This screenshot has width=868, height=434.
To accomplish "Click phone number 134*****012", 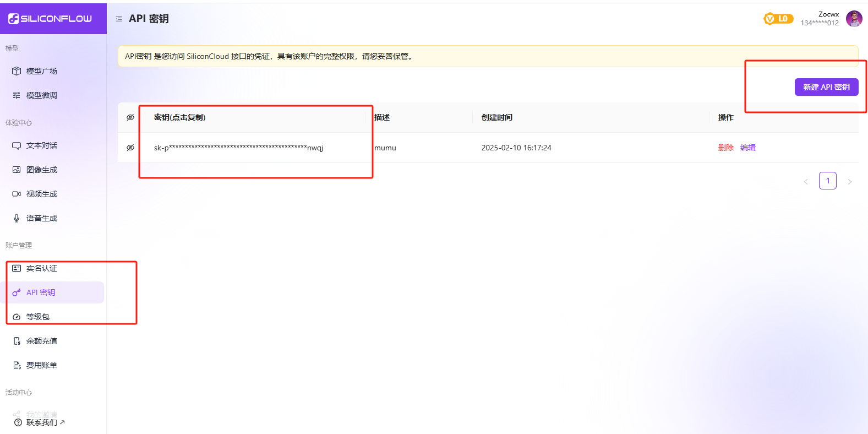I will [x=820, y=23].
